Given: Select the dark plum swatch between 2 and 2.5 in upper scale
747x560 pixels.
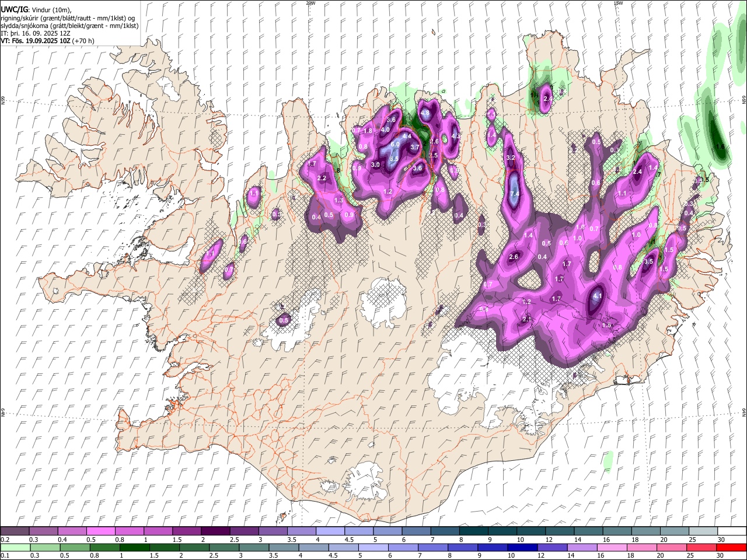Looking at the screenshot, I should [216, 531].
